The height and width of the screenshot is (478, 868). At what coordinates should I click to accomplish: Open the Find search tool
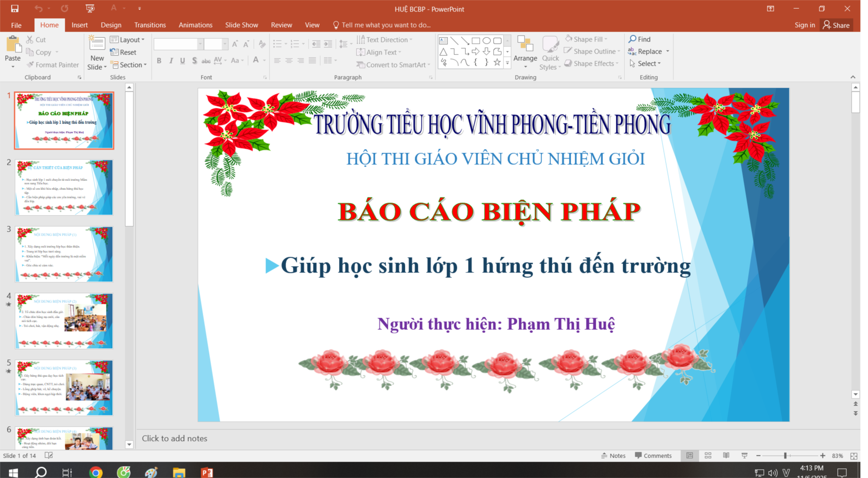(640, 39)
